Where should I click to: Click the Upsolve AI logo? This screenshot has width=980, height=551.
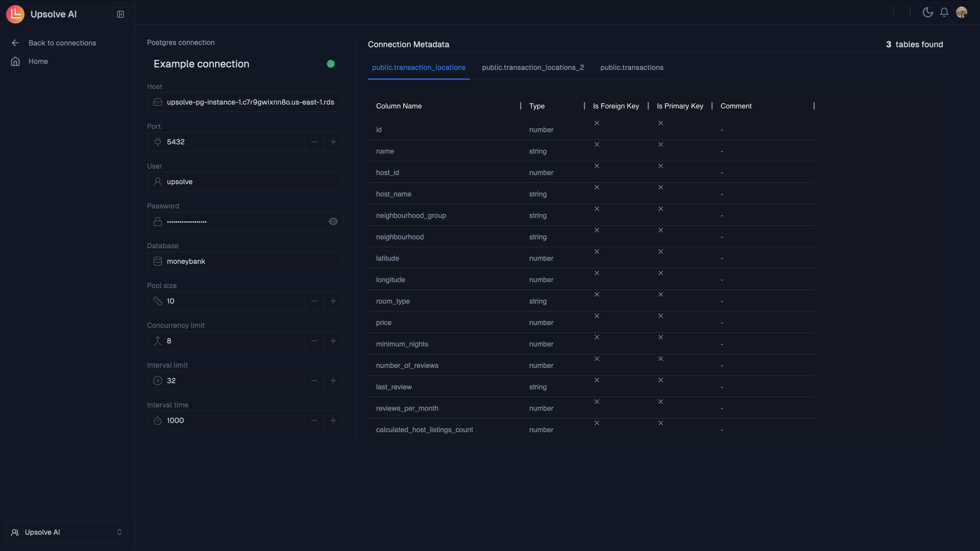coord(15,14)
